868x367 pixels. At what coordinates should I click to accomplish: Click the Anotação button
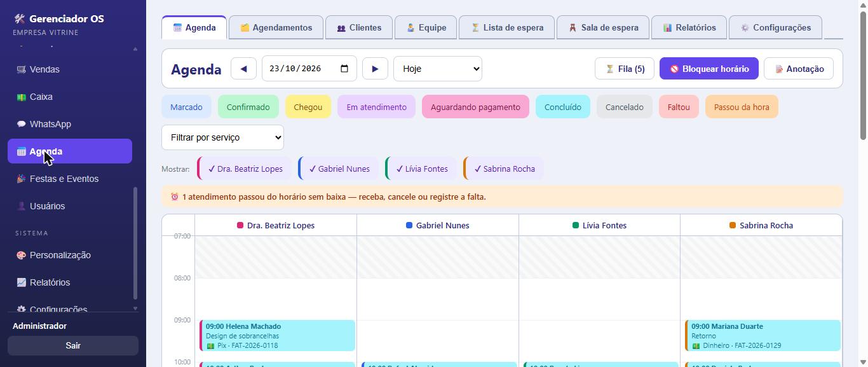[x=799, y=69]
